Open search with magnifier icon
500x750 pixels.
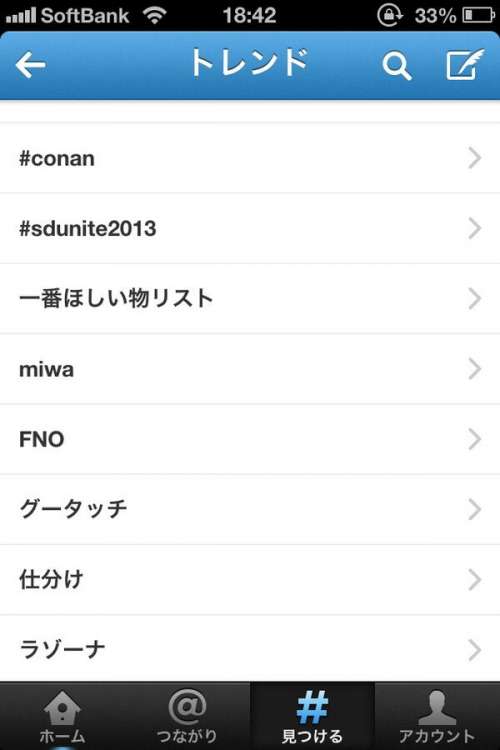pos(397,66)
